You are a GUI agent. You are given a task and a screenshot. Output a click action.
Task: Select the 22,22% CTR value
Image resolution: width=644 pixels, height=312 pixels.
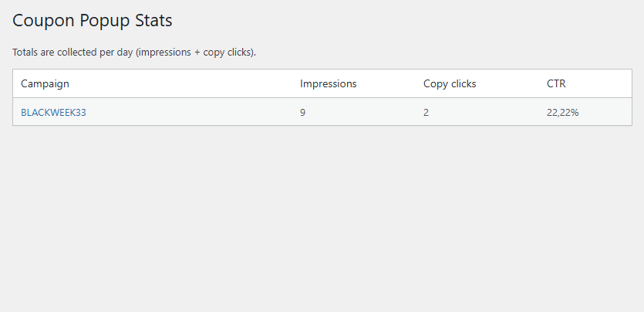coord(563,112)
